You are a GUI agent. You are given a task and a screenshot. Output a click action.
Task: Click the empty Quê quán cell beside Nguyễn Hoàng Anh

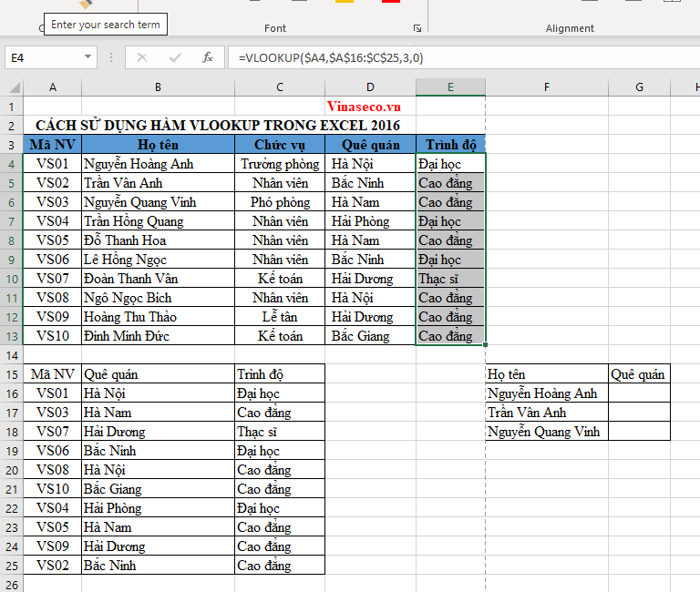(x=639, y=393)
